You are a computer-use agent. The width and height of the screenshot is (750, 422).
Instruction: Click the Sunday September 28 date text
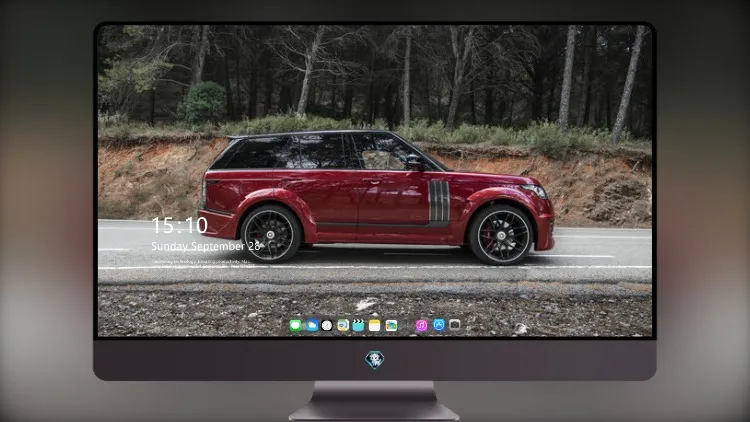[x=206, y=246]
